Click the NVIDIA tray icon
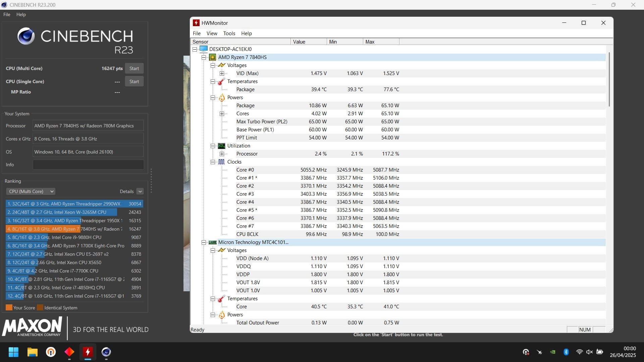Image resolution: width=644 pixels, height=362 pixels. [553, 352]
